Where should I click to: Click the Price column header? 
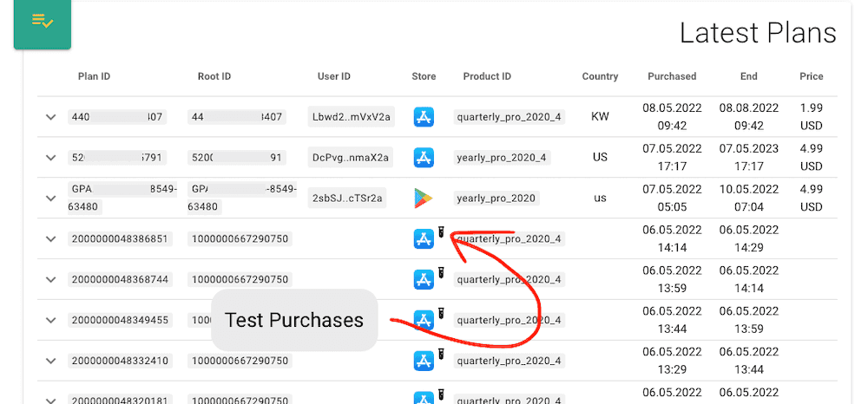tap(812, 76)
